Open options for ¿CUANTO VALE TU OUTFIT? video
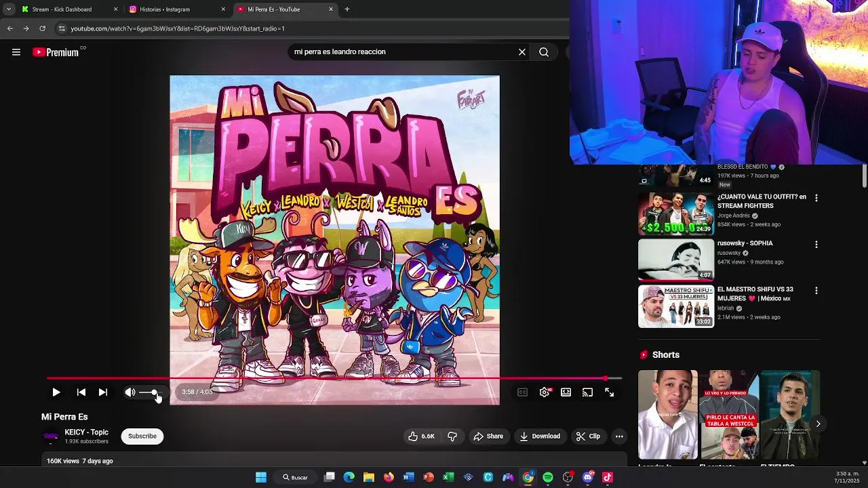868x488 pixels. pyautogui.click(x=816, y=198)
